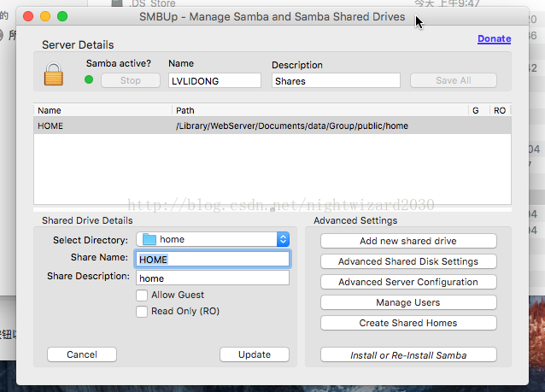Click the folder icon in Select Directory
Viewport: 545px width, 392px height.
[149, 239]
